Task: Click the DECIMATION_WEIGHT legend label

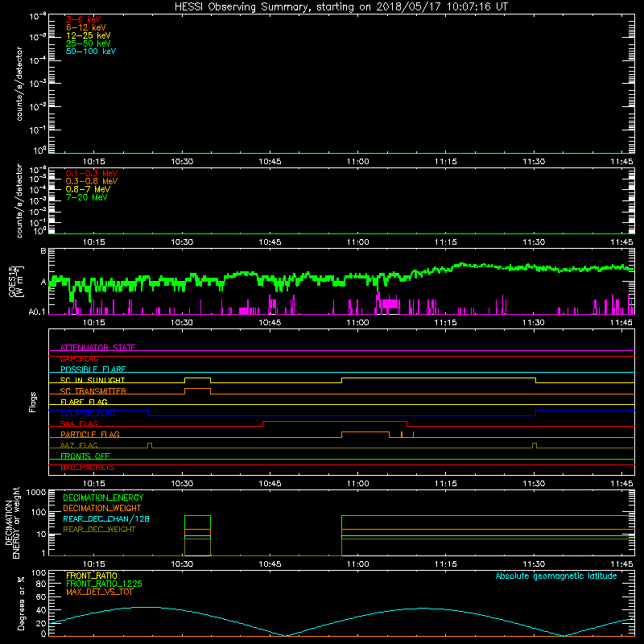Action: [102, 508]
